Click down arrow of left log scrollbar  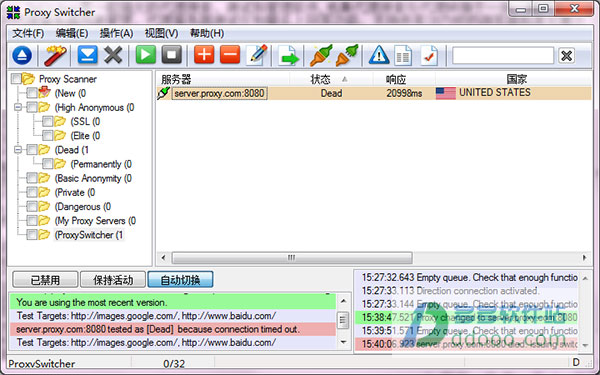pos(343,342)
